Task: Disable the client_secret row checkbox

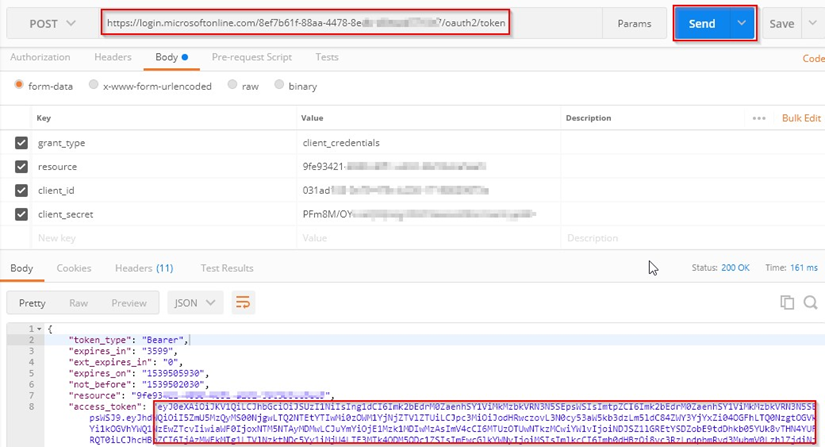Action: (x=21, y=213)
